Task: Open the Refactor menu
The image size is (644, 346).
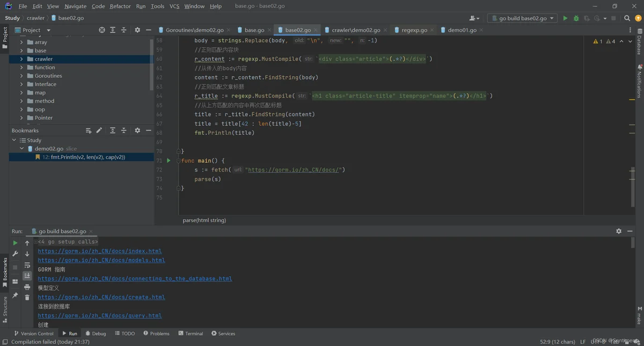Action: (x=120, y=6)
